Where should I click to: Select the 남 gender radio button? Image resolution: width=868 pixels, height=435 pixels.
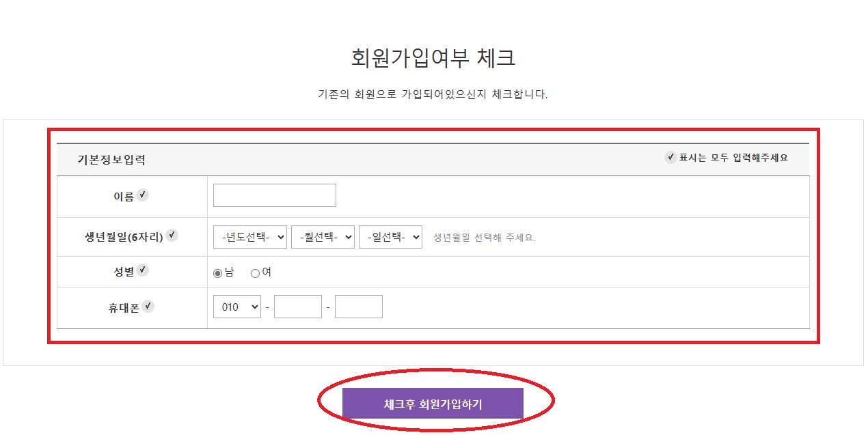(x=218, y=273)
